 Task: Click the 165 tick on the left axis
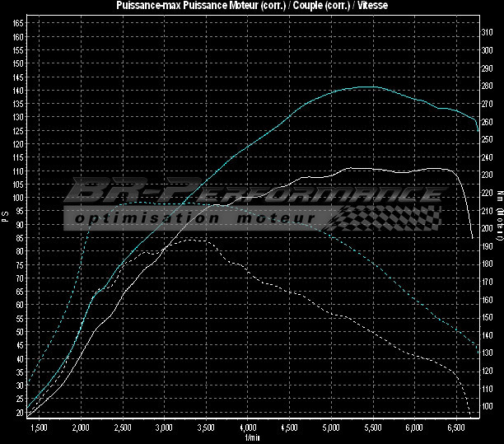[x=17, y=23]
